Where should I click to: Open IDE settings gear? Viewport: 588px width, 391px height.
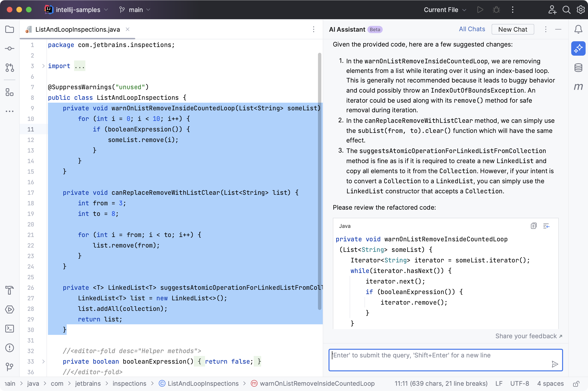pos(581,10)
